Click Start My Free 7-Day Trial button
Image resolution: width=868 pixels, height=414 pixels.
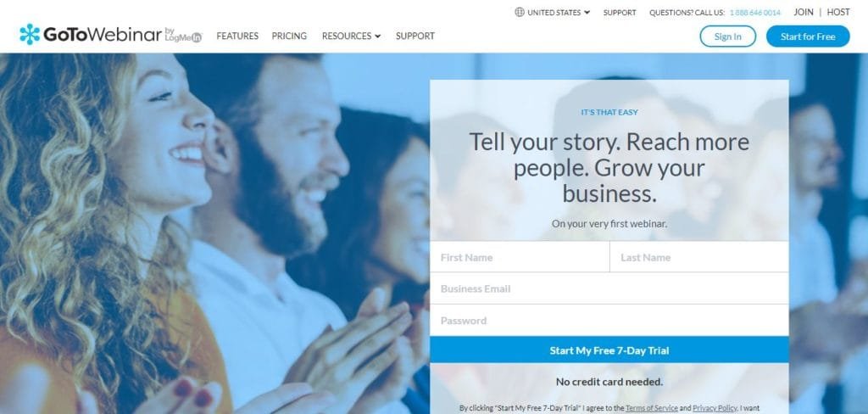pyautogui.click(x=609, y=350)
